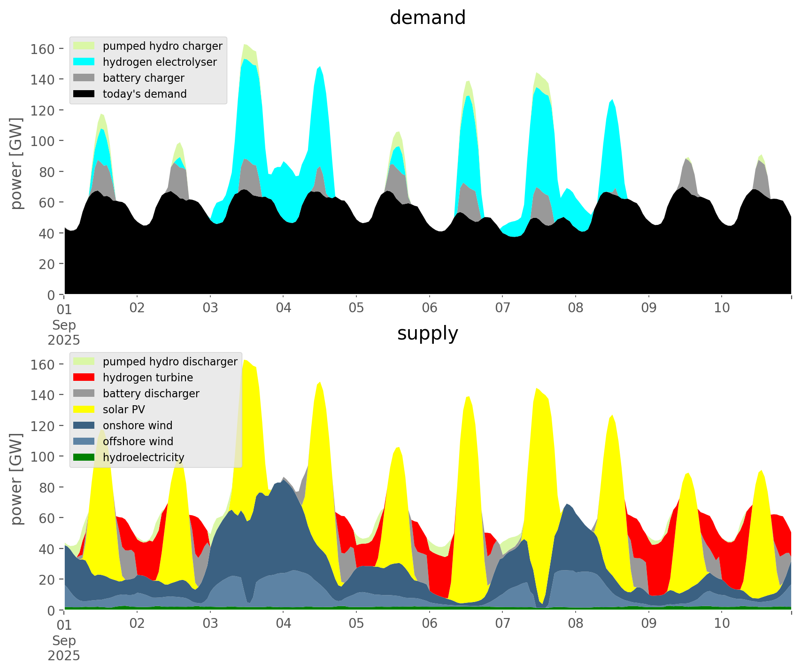The image size is (801, 672).
Task: Click the yellow solar PV legend swatch
Action: coord(84,409)
